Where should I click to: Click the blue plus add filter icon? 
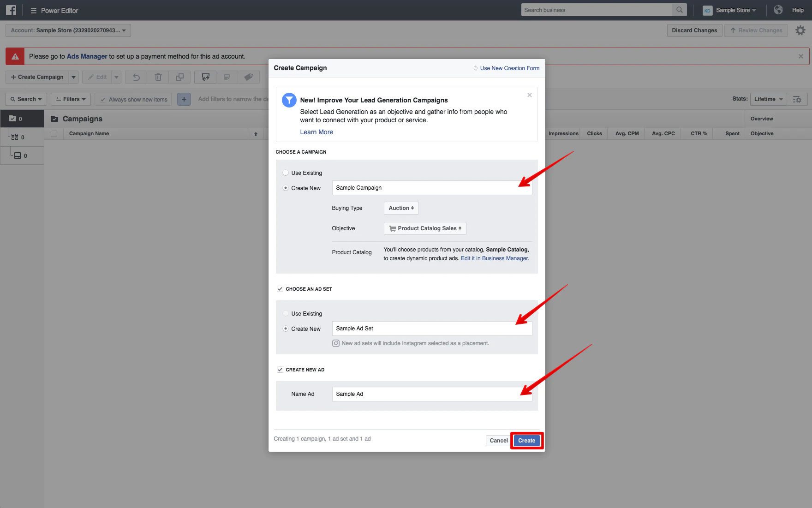(x=184, y=99)
